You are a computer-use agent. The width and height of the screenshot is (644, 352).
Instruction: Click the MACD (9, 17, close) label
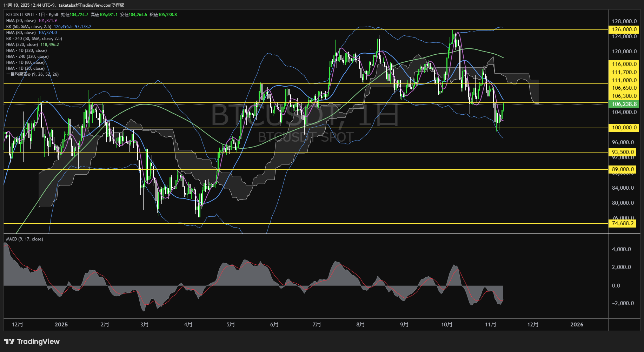(25, 239)
